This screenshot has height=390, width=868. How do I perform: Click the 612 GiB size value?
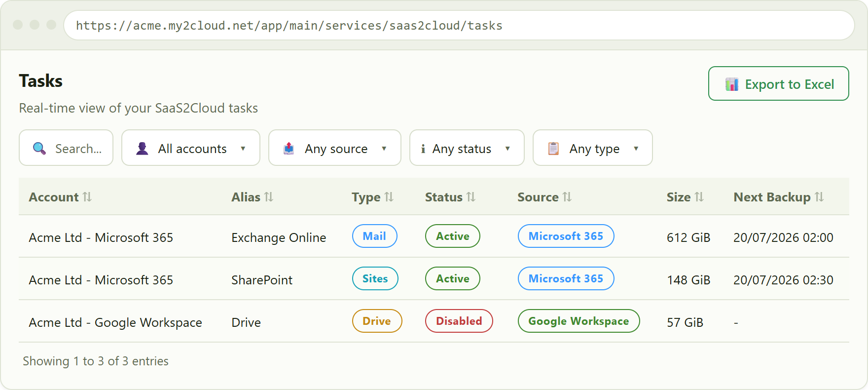click(688, 237)
